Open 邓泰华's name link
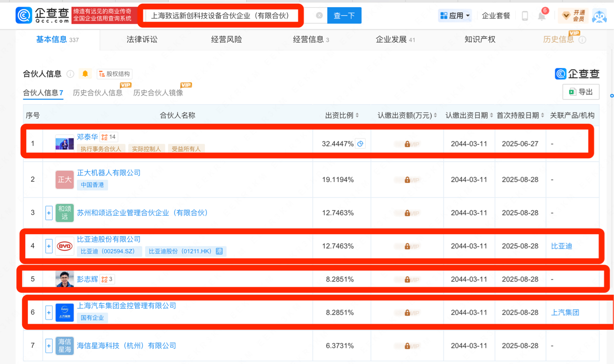Viewport: 614px width, 364px height. coord(87,137)
